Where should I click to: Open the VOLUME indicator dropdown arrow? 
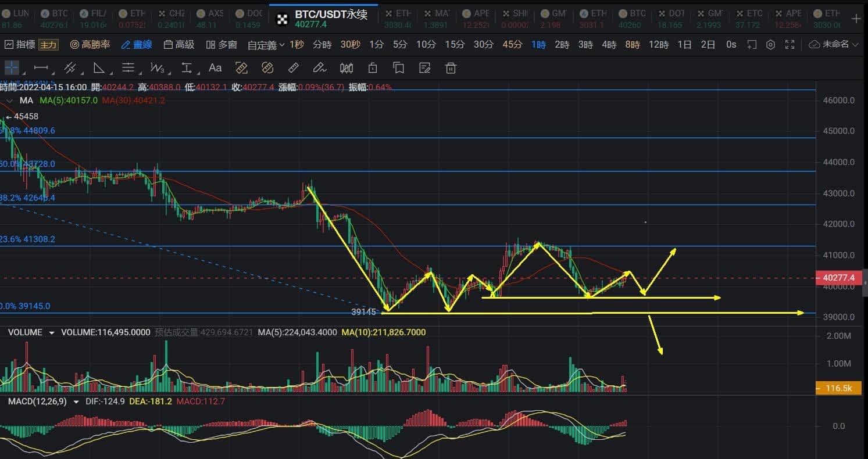point(52,333)
